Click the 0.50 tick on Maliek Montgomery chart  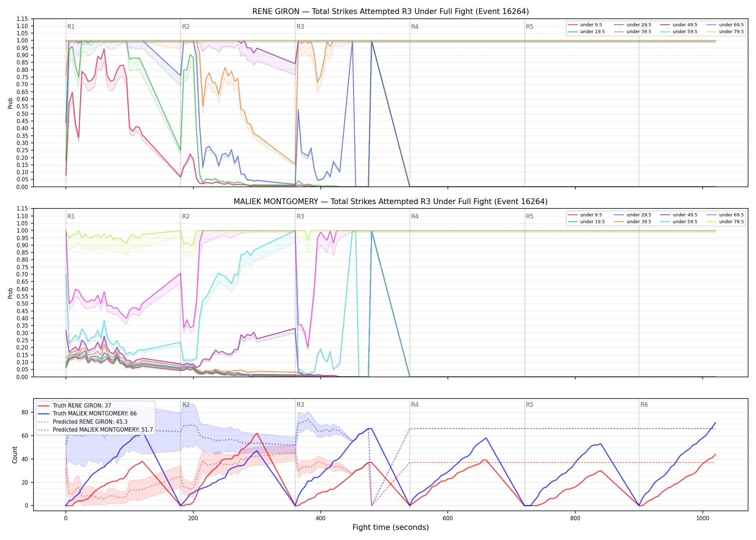point(22,304)
